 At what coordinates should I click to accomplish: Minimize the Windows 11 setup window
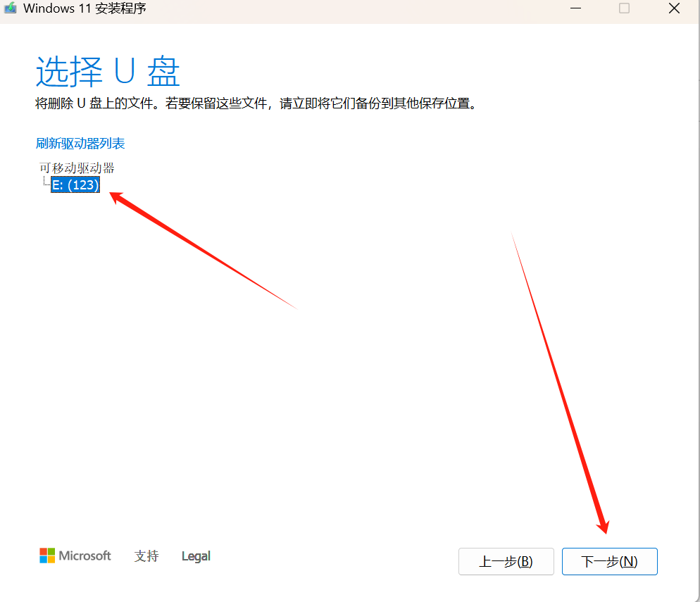pyautogui.click(x=575, y=8)
